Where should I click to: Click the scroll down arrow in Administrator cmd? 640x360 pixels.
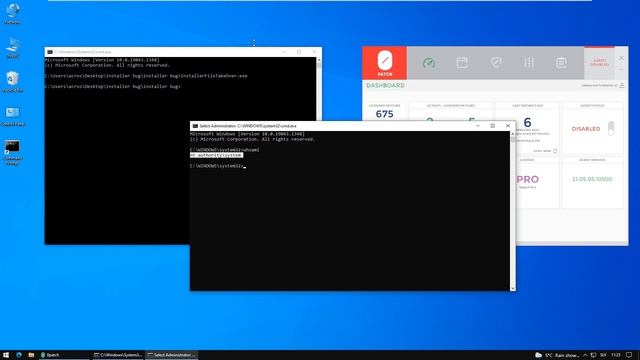513,288
